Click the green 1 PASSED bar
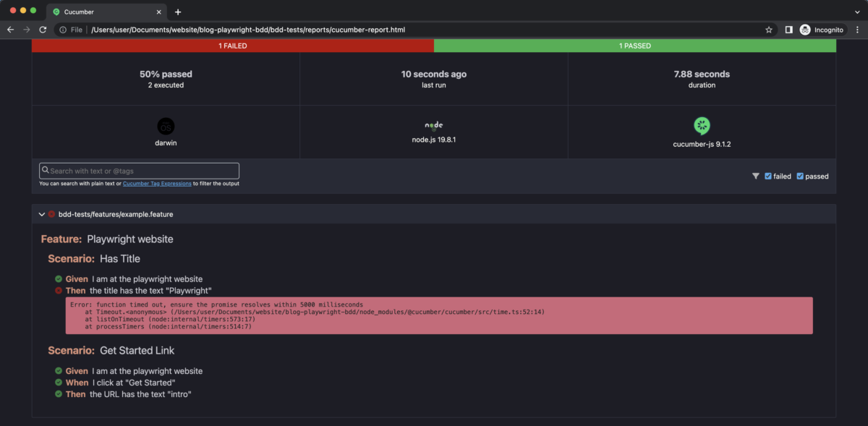This screenshot has width=868, height=426. pos(634,46)
